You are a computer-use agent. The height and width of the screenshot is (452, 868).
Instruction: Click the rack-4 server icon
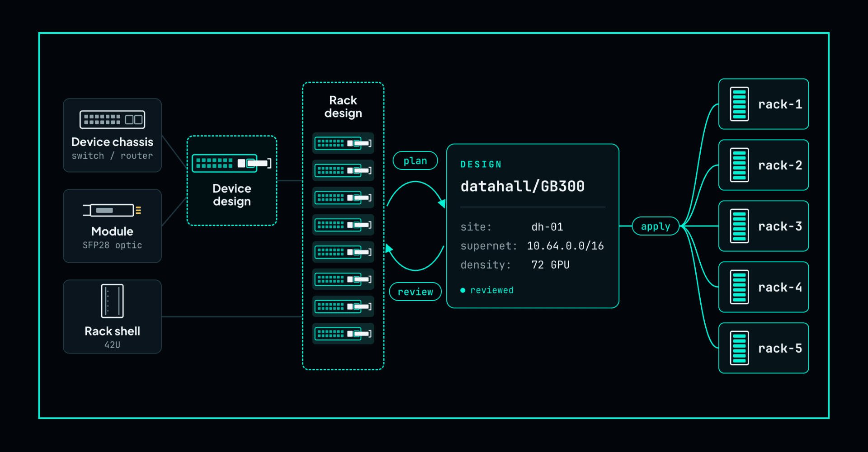pos(740,287)
